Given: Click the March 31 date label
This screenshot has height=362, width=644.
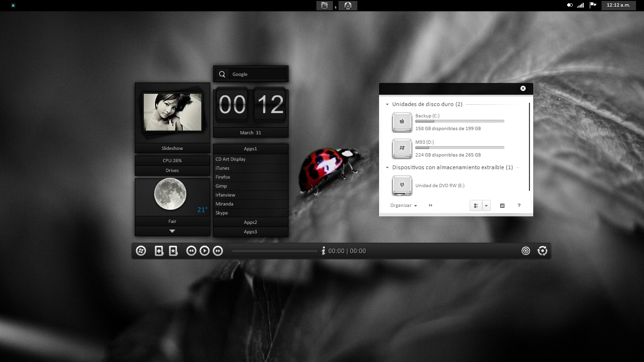Looking at the screenshot, I should pyautogui.click(x=250, y=132).
